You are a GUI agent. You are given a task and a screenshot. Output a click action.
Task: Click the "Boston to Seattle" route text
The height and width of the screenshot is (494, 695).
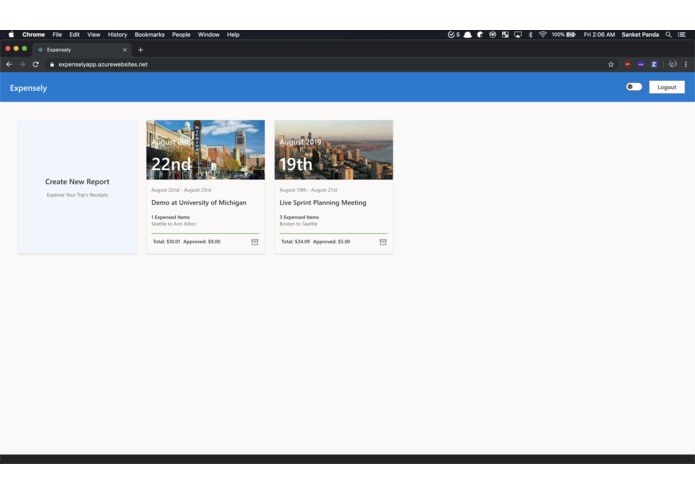point(298,224)
